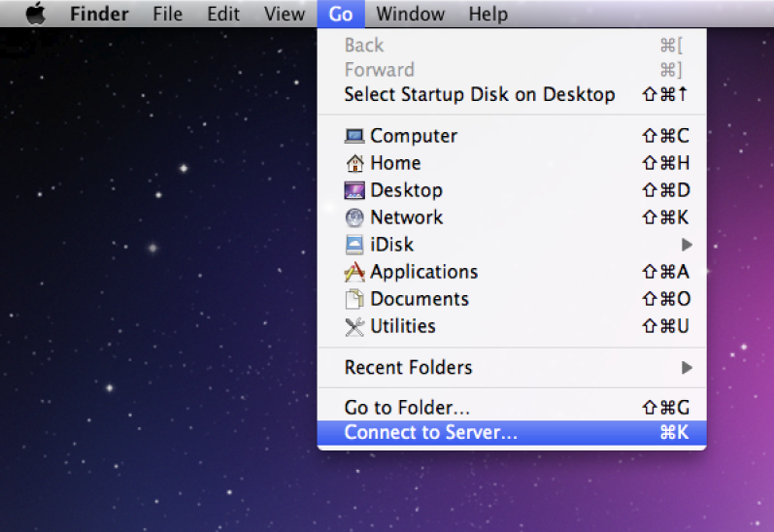Click the Computer icon in Go menu
The height and width of the screenshot is (532, 774).
pyautogui.click(x=354, y=136)
